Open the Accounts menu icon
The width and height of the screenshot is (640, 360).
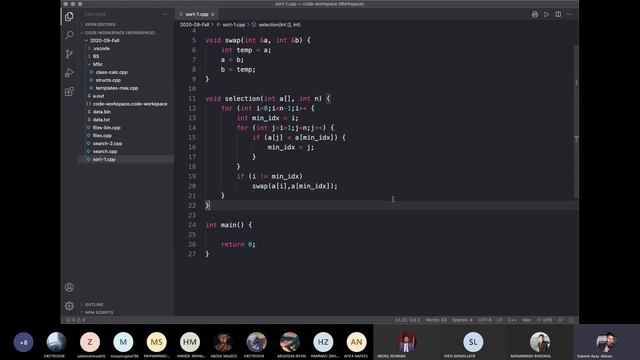click(69, 287)
